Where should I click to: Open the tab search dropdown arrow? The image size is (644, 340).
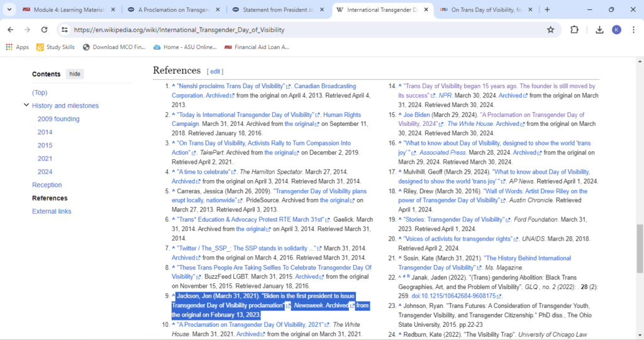[9, 9]
